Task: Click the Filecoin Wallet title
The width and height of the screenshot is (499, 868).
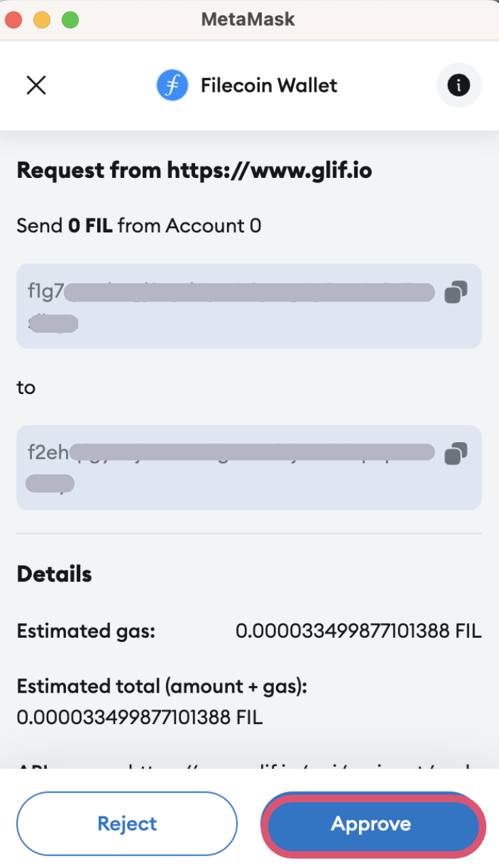Action: tap(269, 86)
